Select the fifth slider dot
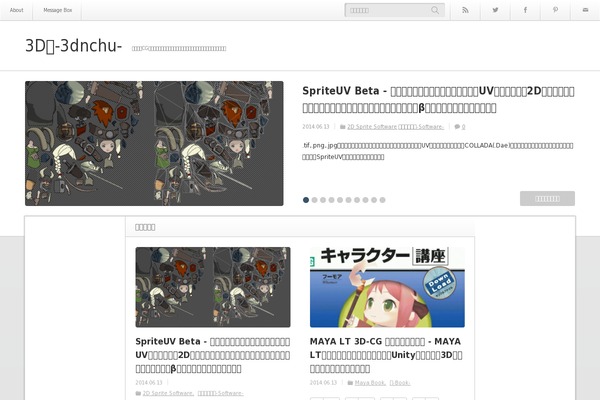The image size is (600, 400). pyautogui.click(x=340, y=200)
